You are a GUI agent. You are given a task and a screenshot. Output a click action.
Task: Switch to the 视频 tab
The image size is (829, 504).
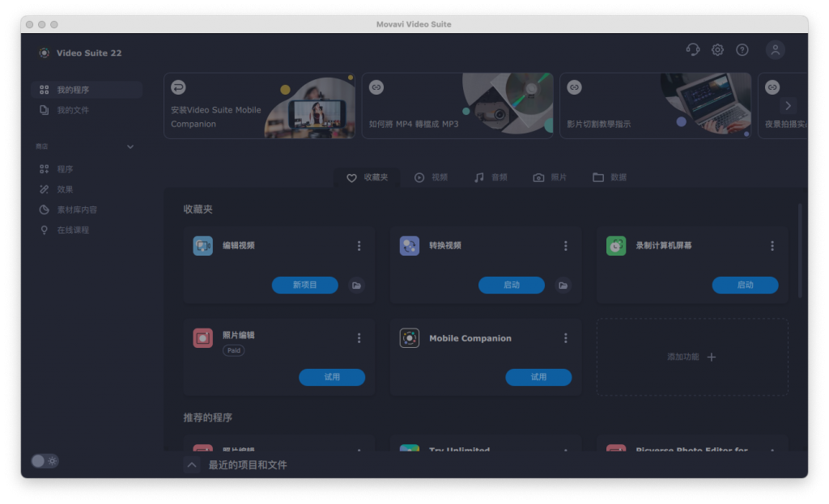[431, 177]
